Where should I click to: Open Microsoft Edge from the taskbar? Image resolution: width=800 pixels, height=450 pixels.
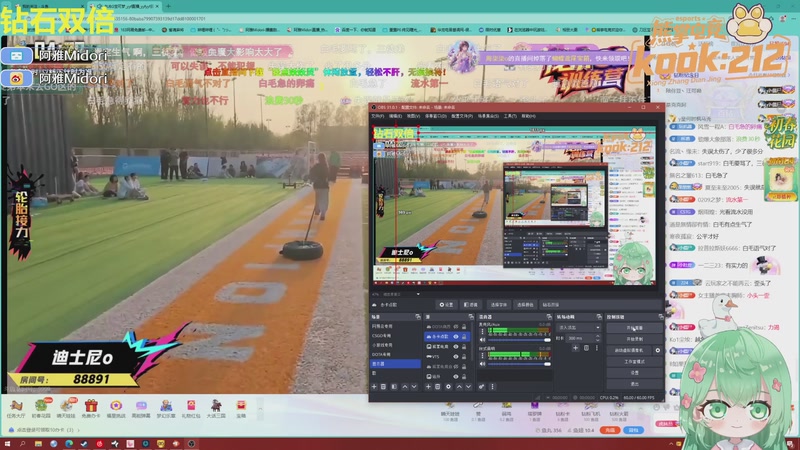[69, 444]
